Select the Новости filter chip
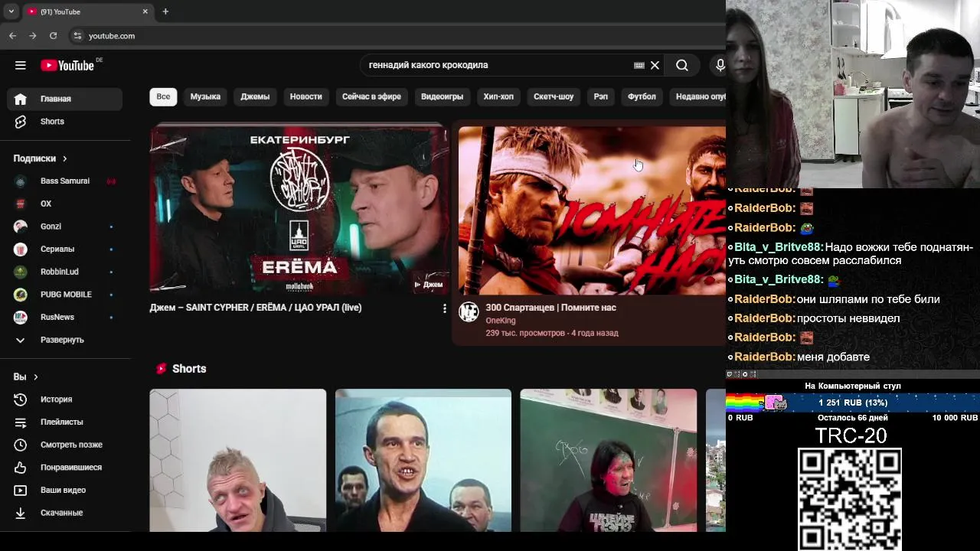Viewport: 980px width, 551px height. pyautogui.click(x=305, y=96)
